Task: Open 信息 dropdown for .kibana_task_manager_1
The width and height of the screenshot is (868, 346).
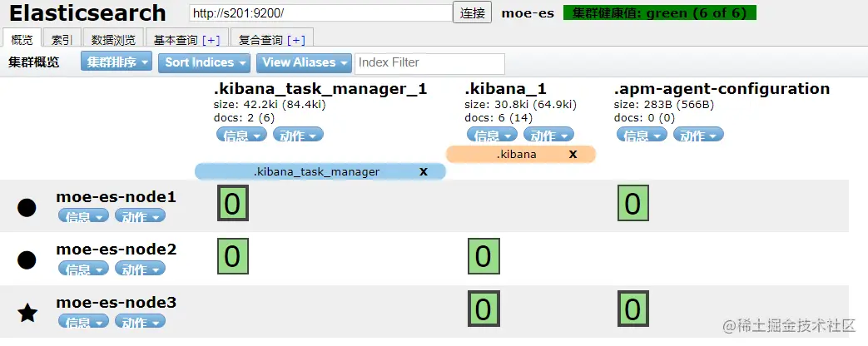Action: (x=241, y=135)
